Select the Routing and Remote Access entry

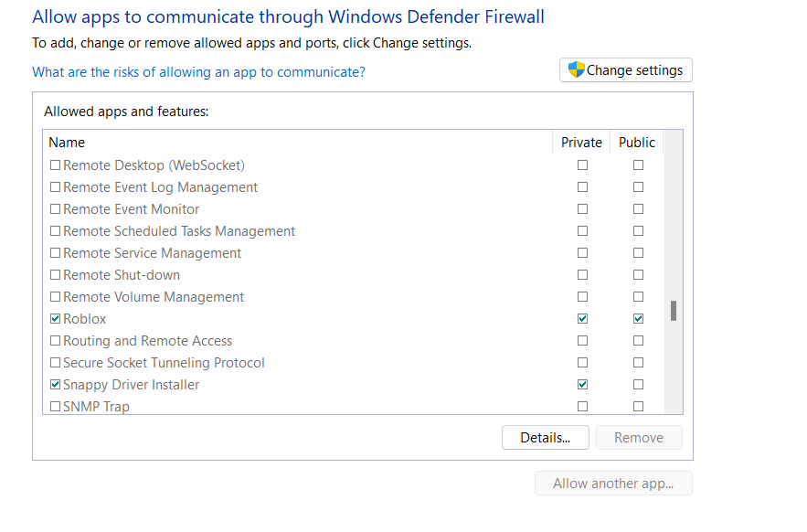coord(147,341)
